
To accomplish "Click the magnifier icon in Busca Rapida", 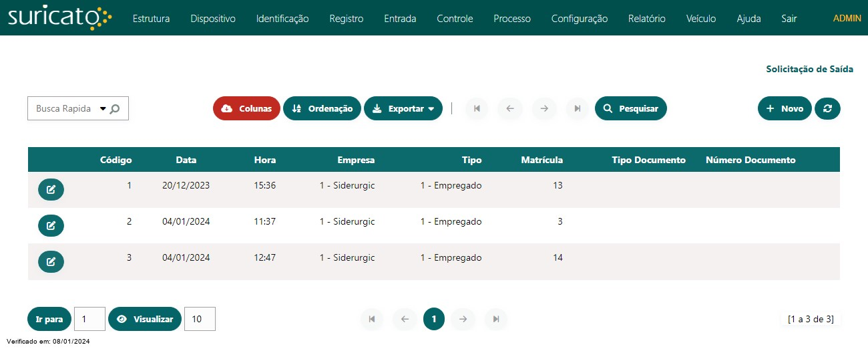I will pos(115,109).
